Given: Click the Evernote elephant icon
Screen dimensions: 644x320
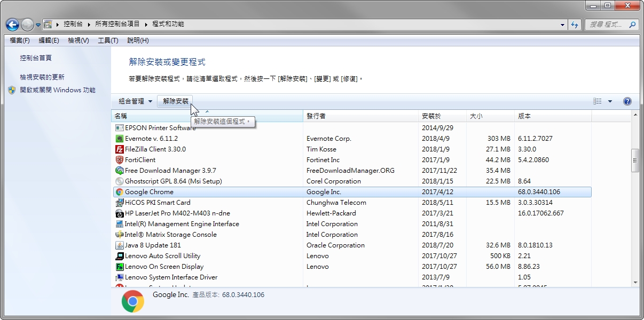Looking at the screenshot, I should (x=120, y=138).
